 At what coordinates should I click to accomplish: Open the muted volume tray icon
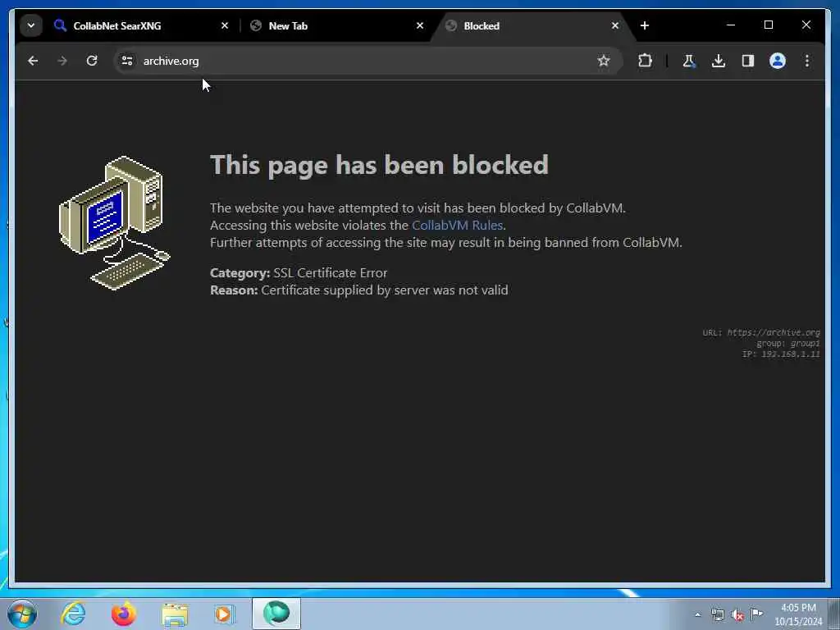(737, 615)
